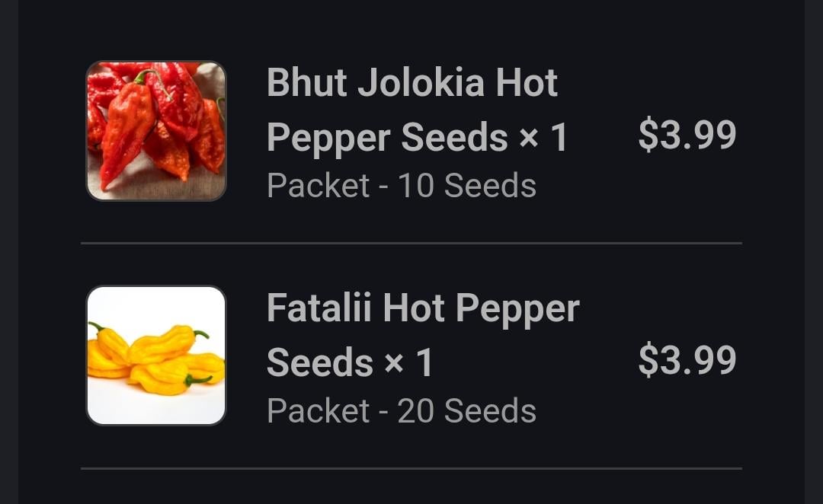
Task: Click the $3.99 price for Fatalii
Action: click(687, 360)
